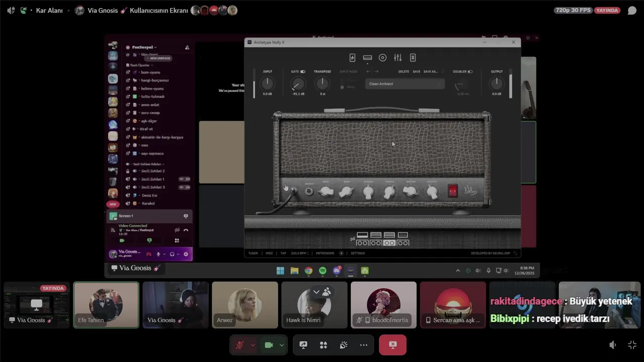This screenshot has width=644, height=362.
Task: Open streamed Discord user settings gear
Action: [186, 254]
